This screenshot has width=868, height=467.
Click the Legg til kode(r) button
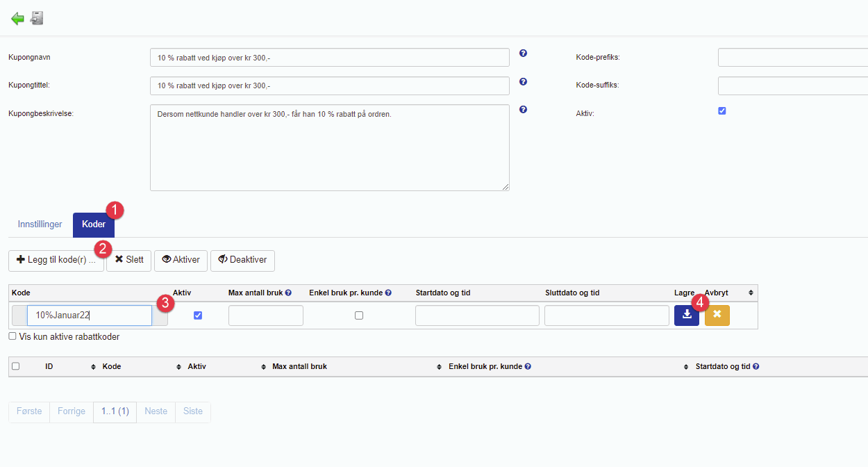(x=56, y=260)
